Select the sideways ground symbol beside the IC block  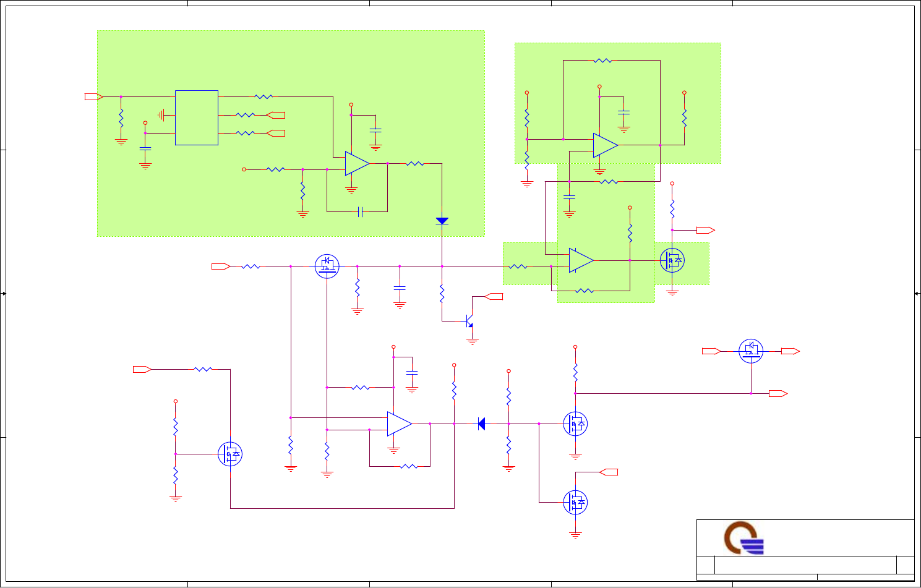161,115
